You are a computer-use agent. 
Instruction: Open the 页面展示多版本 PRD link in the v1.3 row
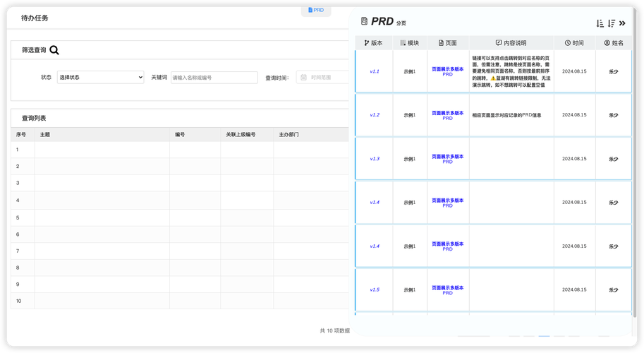pyautogui.click(x=448, y=159)
